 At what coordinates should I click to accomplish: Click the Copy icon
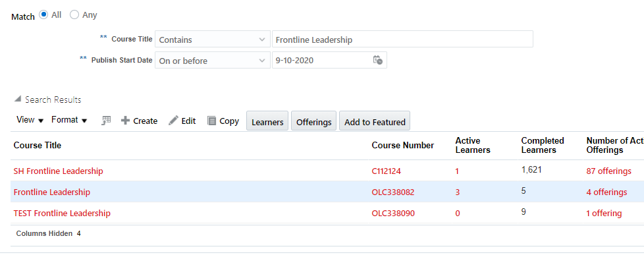point(211,121)
